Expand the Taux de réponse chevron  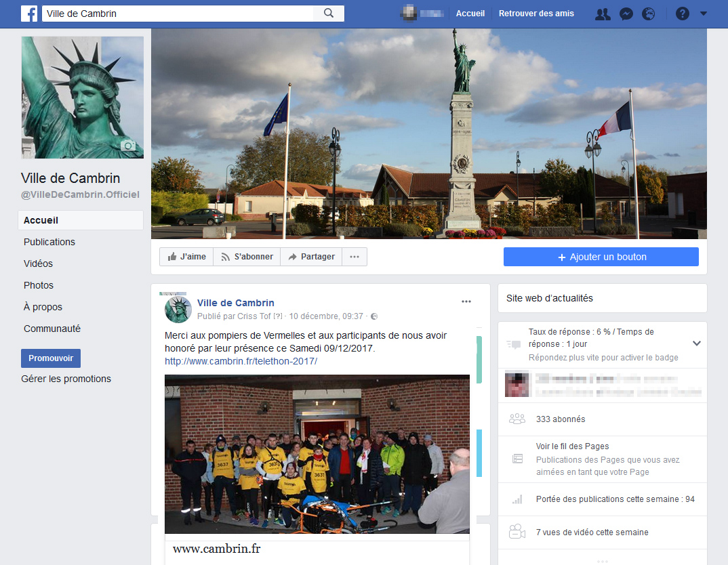pyautogui.click(x=696, y=343)
